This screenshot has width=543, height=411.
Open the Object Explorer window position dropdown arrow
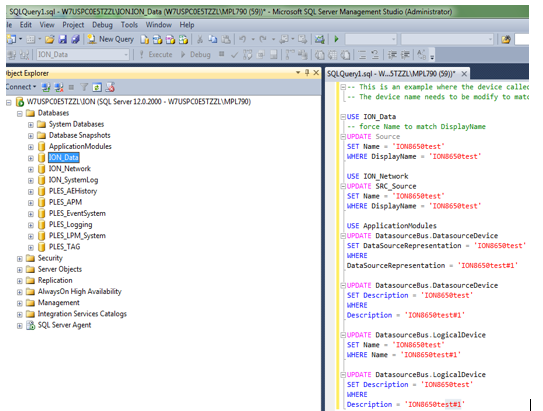pyautogui.click(x=298, y=73)
